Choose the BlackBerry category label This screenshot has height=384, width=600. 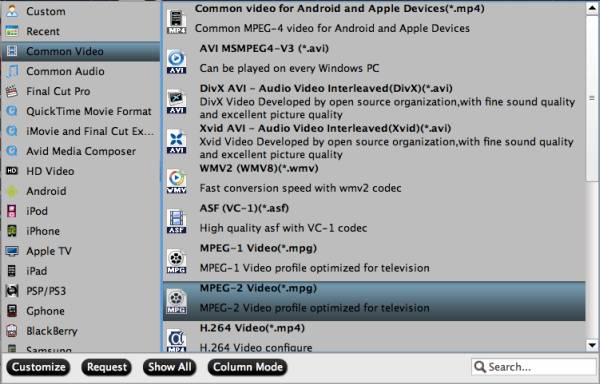(x=52, y=331)
